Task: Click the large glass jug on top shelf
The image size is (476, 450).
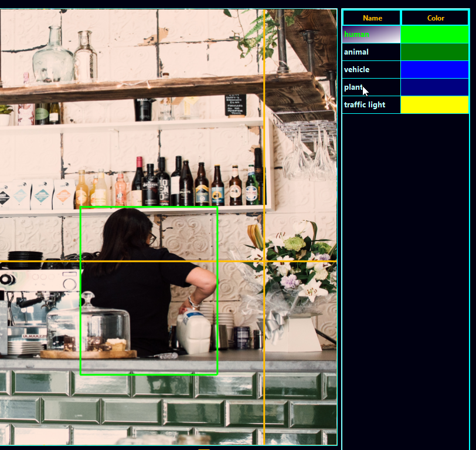Action: coord(53,56)
